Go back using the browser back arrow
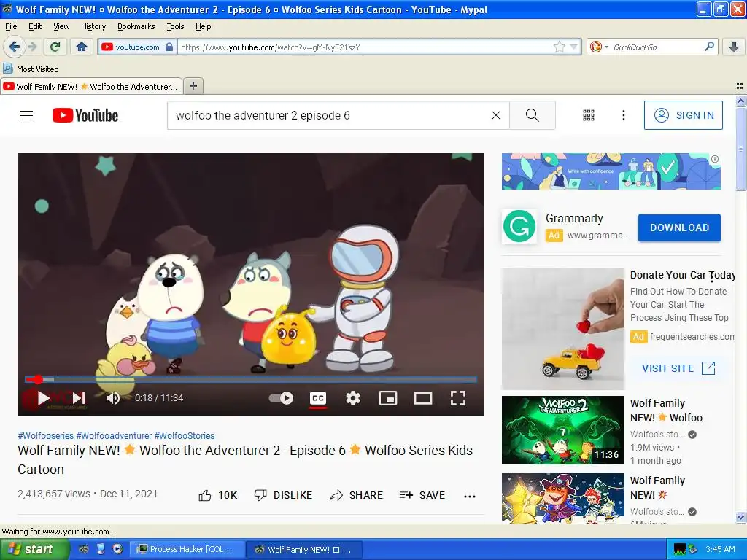 [x=15, y=47]
